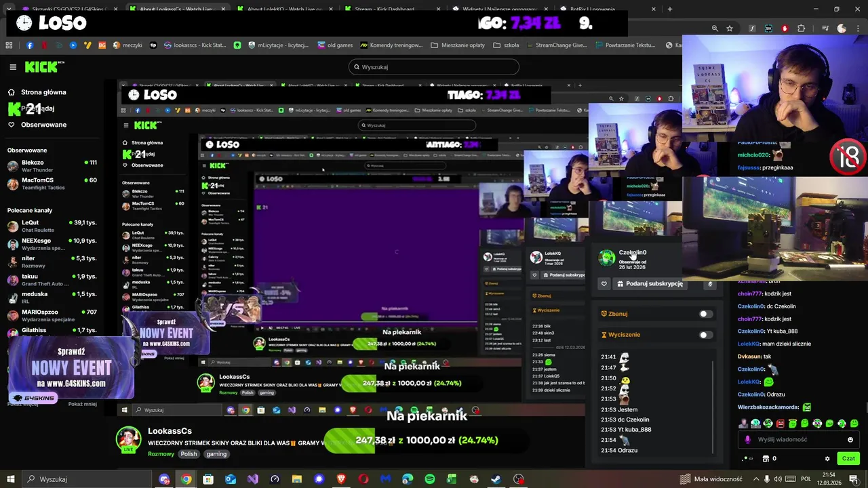Open Brave browser in bottom Windows taskbar
Viewport: 868px width, 488px height.
point(341,479)
